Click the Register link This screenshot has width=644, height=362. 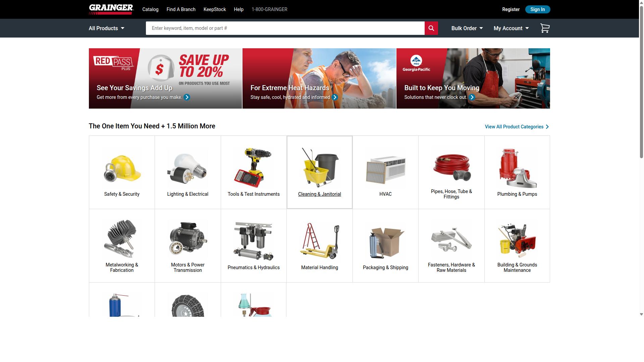(511, 9)
